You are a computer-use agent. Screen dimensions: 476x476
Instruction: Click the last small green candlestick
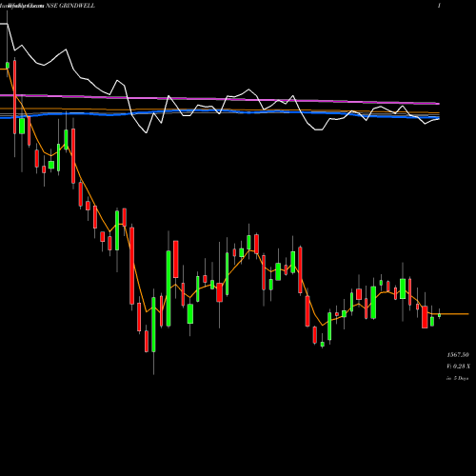(440, 315)
